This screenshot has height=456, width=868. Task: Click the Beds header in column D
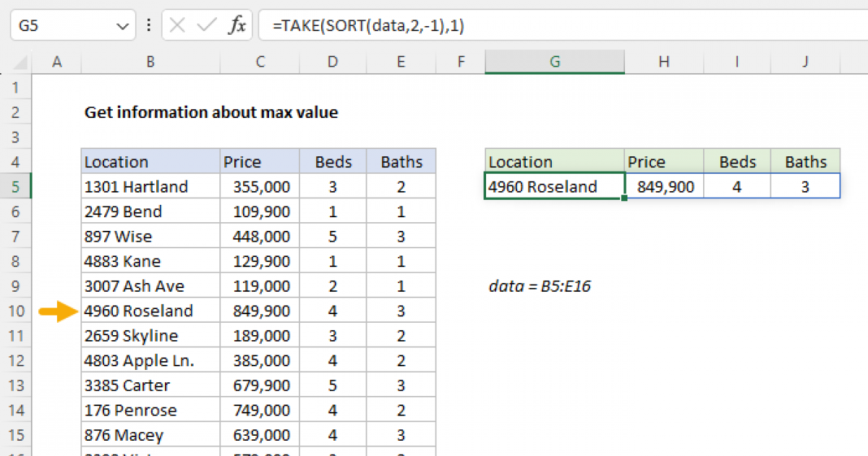[x=333, y=162]
